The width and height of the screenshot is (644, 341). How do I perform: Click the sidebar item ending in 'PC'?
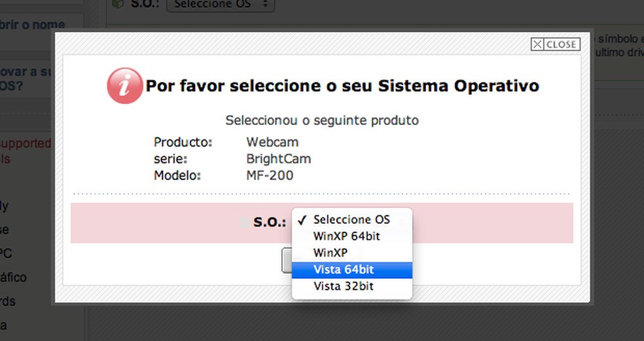[x=6, y=253]
